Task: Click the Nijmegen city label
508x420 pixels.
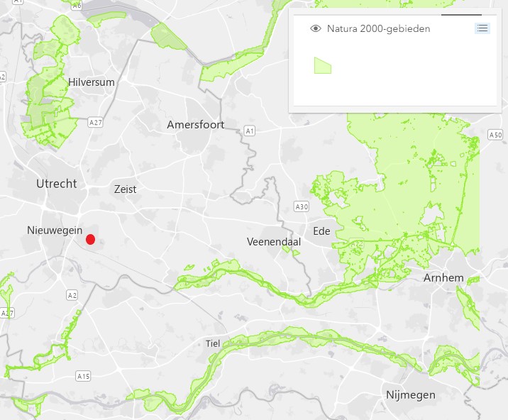Action: pos(411,395)
